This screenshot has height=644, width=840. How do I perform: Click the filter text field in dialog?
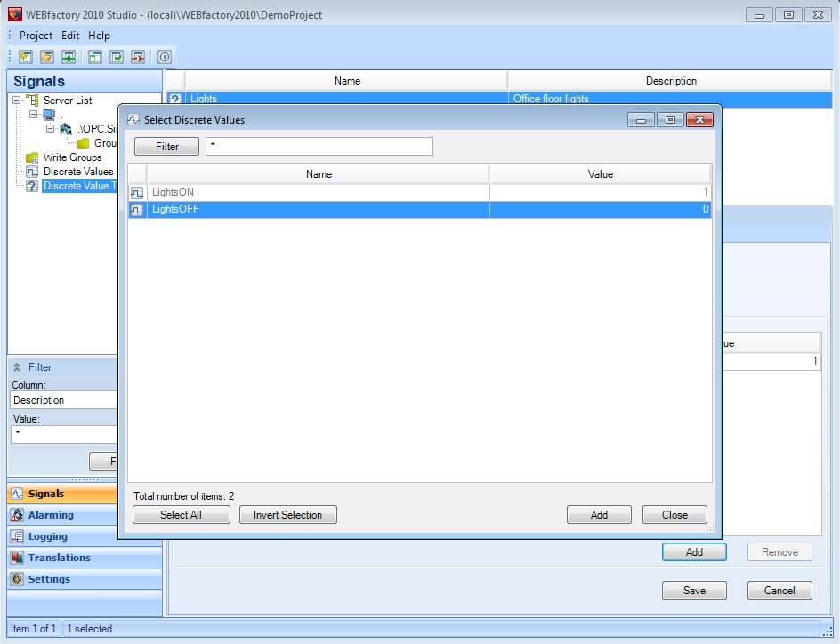pyautogui.click(x=319, y=146)
